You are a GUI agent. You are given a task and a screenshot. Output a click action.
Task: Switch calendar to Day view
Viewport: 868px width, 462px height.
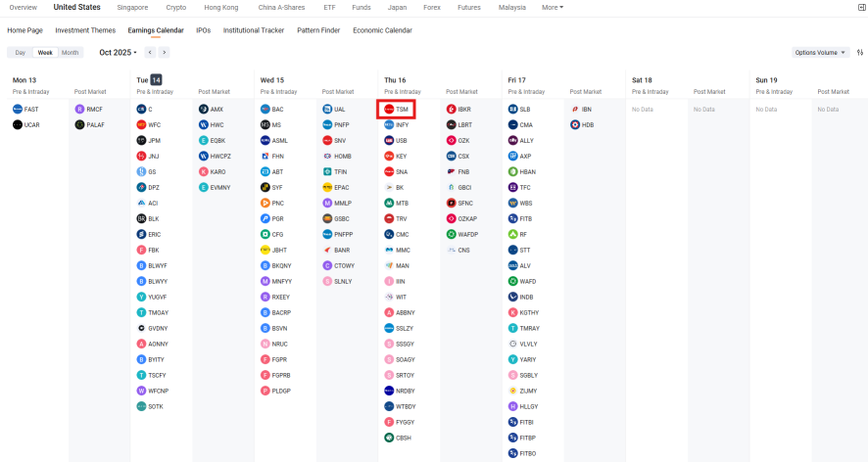coord(20,53)
